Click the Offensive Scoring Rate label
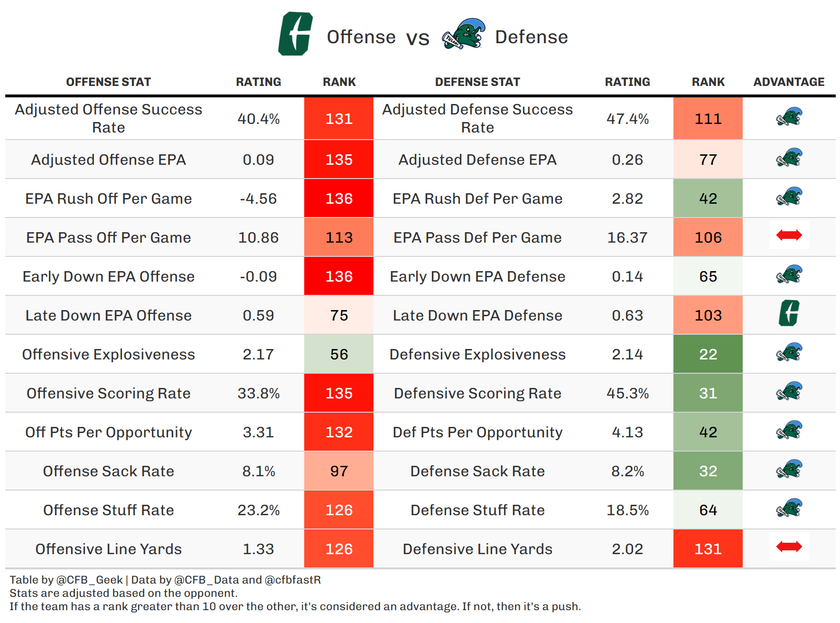This screenshot has height=623, width=840. [x=108, y=393]
